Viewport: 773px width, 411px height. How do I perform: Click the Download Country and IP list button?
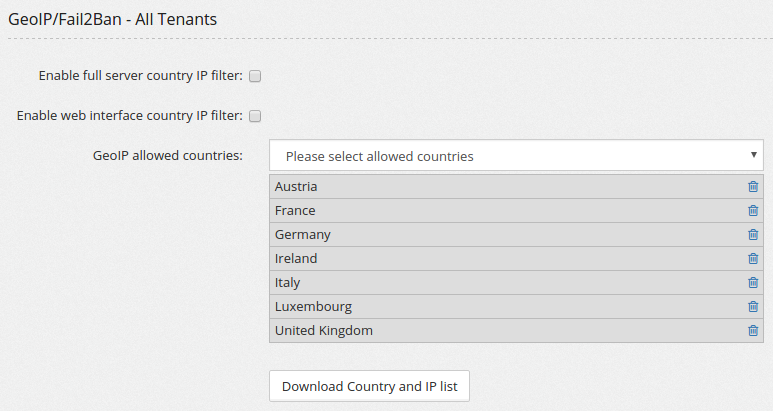pyautogui.click(x=369, y=386)
